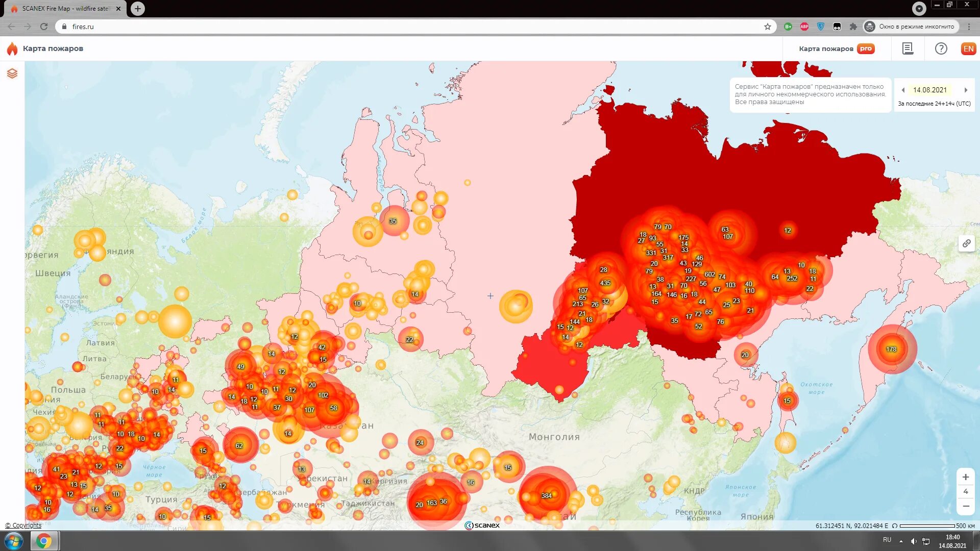Open the green B+ extension icon
This screenshot has height=551, width=980.
(x=788, y=27)
